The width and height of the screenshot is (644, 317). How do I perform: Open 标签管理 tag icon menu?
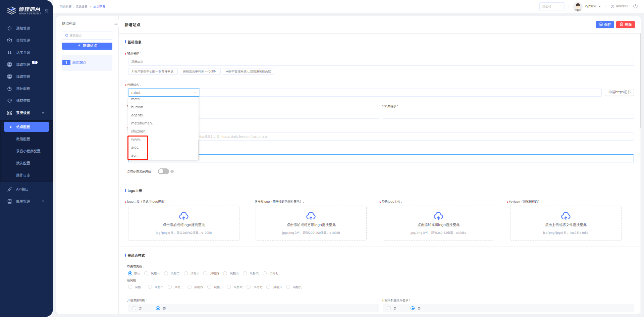point(9,101)
